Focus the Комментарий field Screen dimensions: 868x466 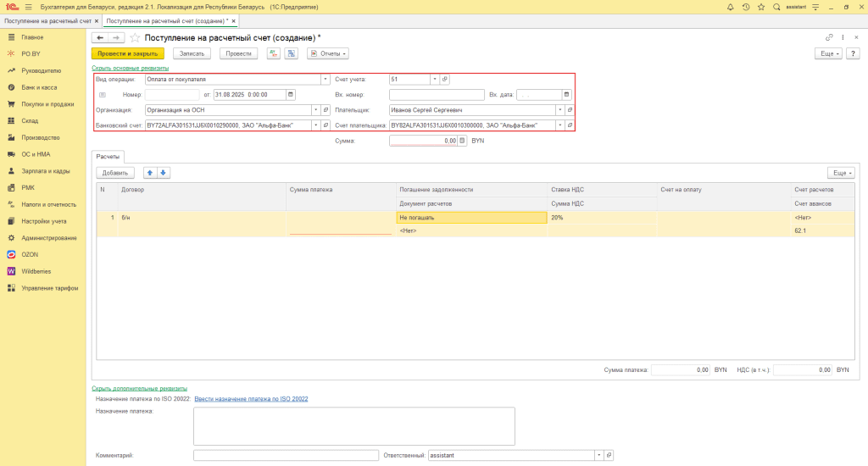[287, 456]
